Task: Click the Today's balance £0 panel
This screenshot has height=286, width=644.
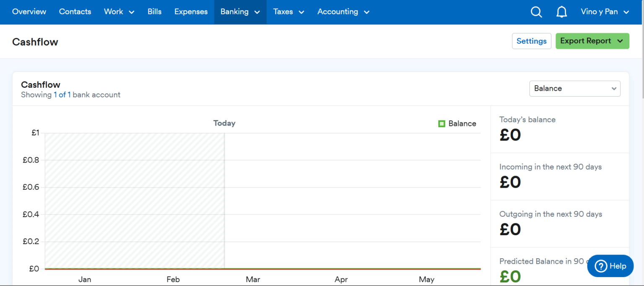Action: tap(559, 129)
